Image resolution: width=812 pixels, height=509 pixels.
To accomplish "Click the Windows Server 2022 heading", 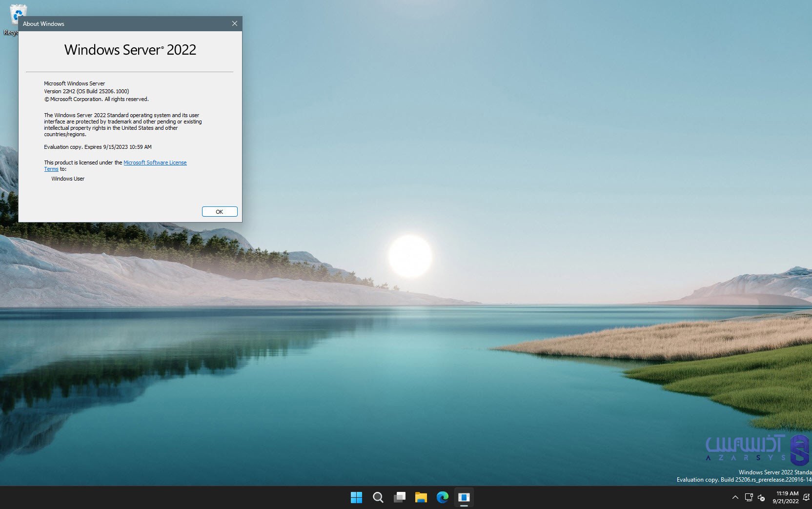I will [x=130, y=50].
